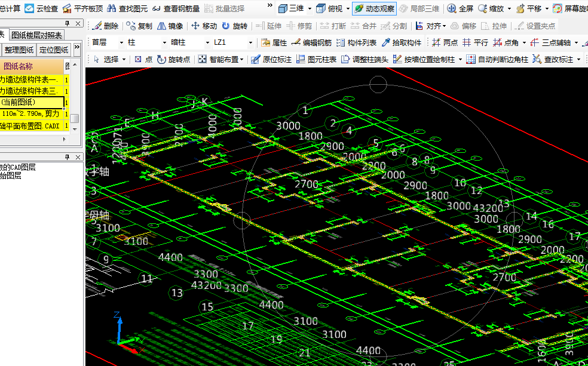Open 图元柱表 column table

317,60
